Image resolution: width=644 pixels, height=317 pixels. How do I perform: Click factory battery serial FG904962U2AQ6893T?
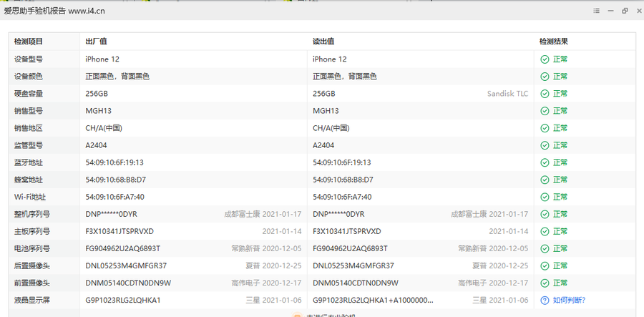(123, 249)
